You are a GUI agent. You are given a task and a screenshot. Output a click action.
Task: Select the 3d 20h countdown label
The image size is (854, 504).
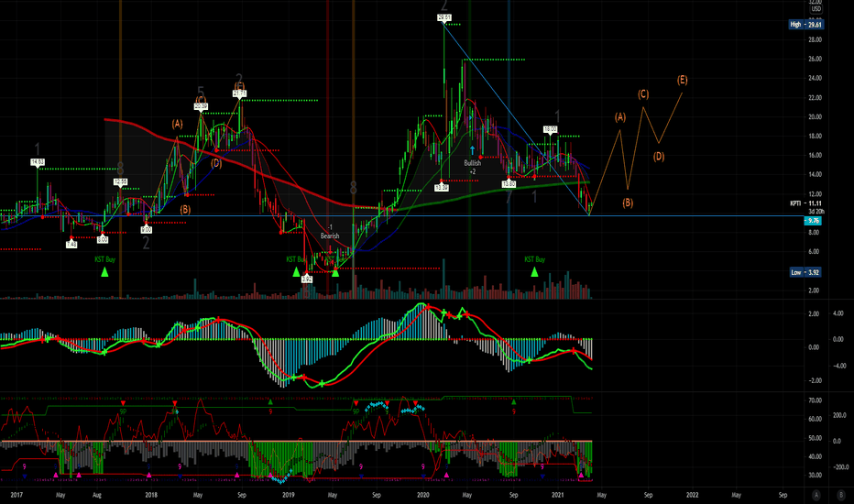[816, 212]
